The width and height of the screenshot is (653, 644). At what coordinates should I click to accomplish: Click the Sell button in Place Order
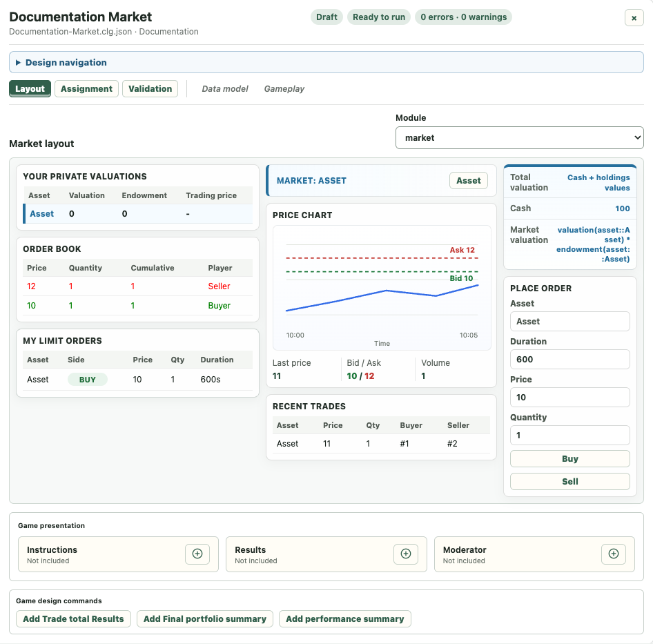[x=569, y=482]
